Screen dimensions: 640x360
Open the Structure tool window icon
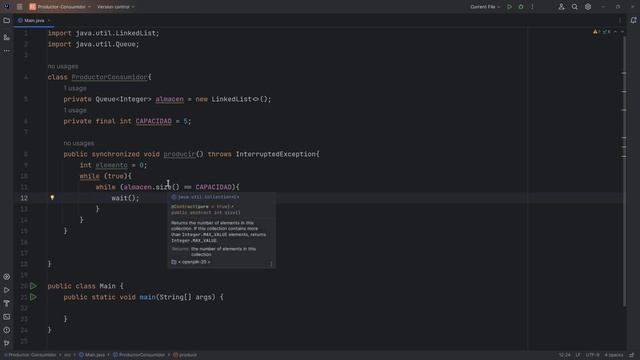[7, 37]
